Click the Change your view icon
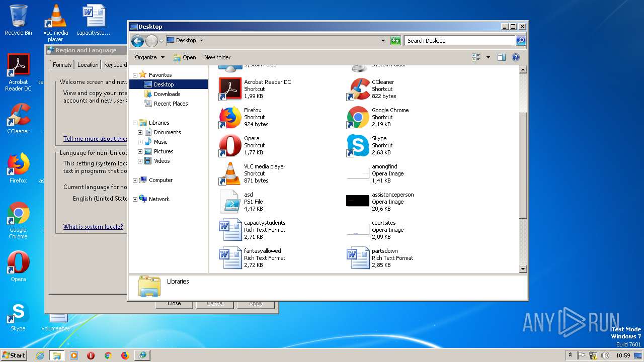The width and height of the screenshot is (644, 362). coord(476,57)
